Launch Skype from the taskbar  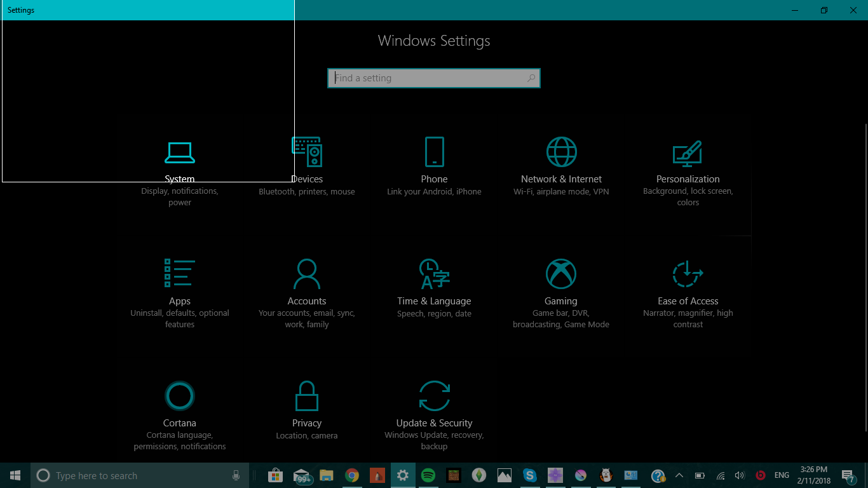tap(530, 475)
